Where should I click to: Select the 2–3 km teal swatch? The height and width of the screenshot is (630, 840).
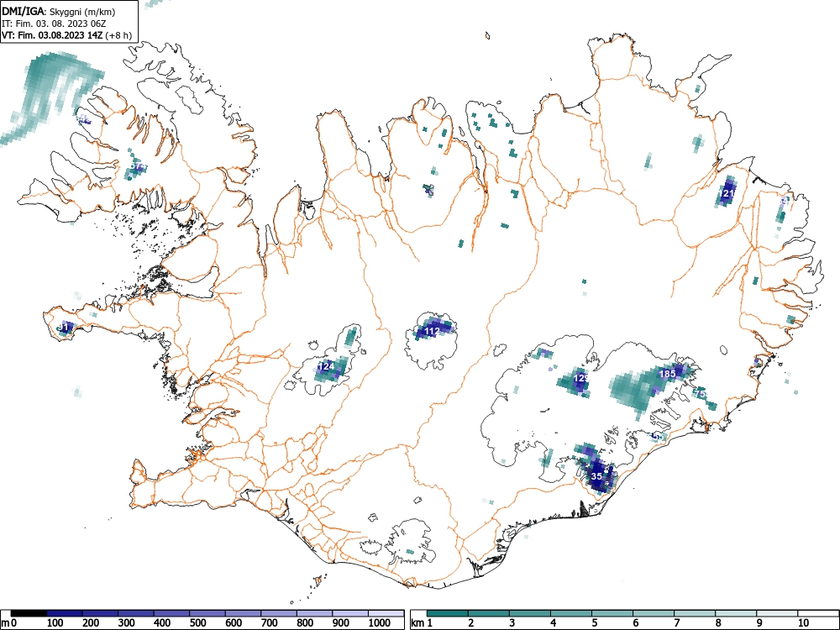tap(489, 613)
